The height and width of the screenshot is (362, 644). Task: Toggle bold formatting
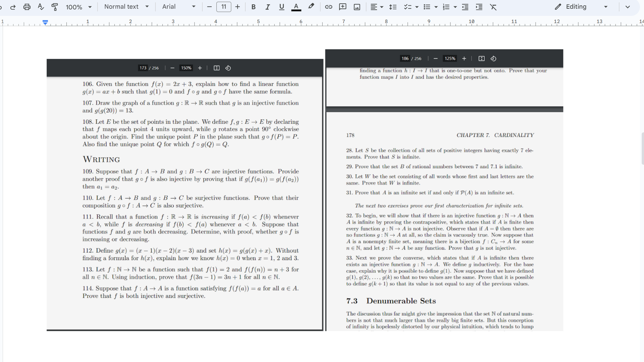point(253,7)
